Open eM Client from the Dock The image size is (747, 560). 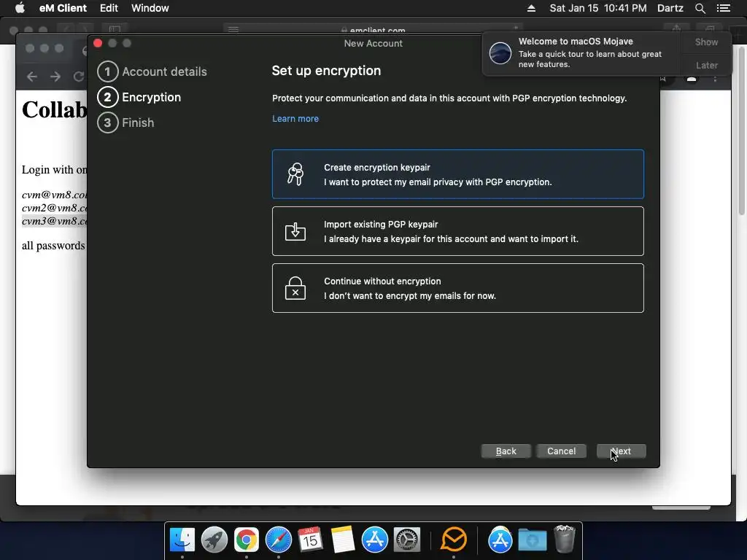coord(454,540)
